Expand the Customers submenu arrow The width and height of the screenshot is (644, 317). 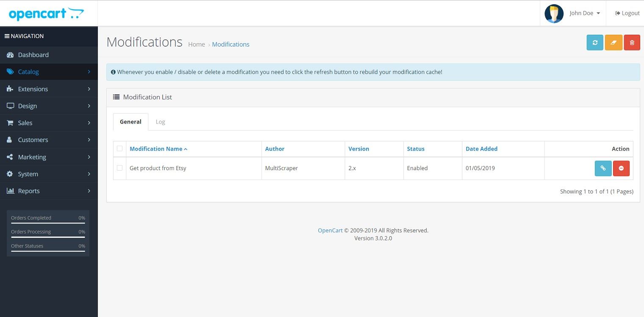point(89,140)
